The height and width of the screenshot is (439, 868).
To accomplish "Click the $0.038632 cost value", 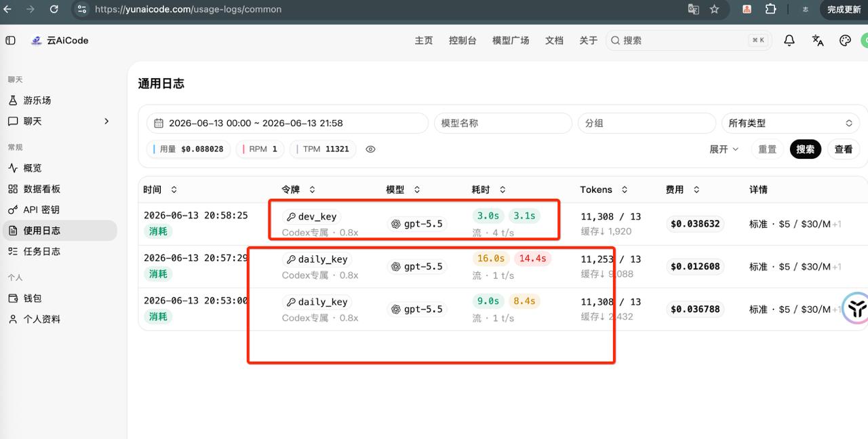I will 695,224.
